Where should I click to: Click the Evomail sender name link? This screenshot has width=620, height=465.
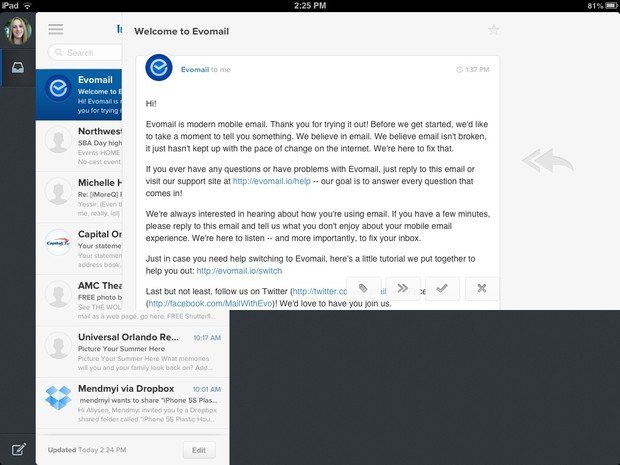[x=195, y=70]
